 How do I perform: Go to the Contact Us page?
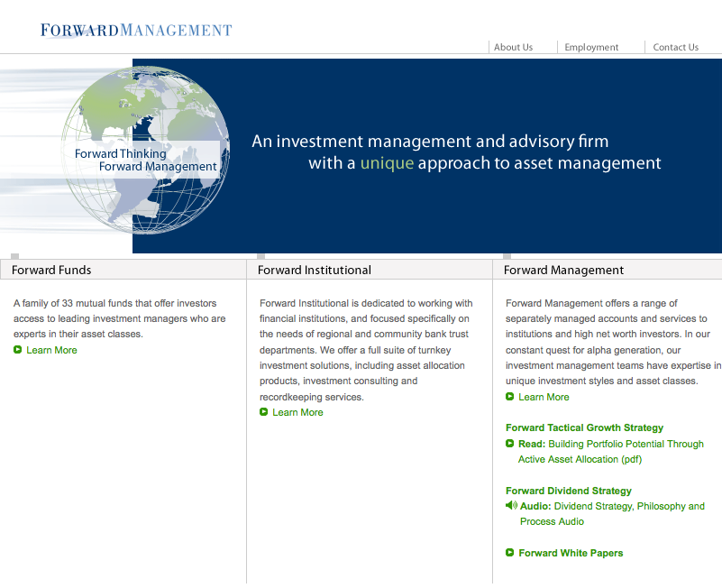tap(675, 47)
